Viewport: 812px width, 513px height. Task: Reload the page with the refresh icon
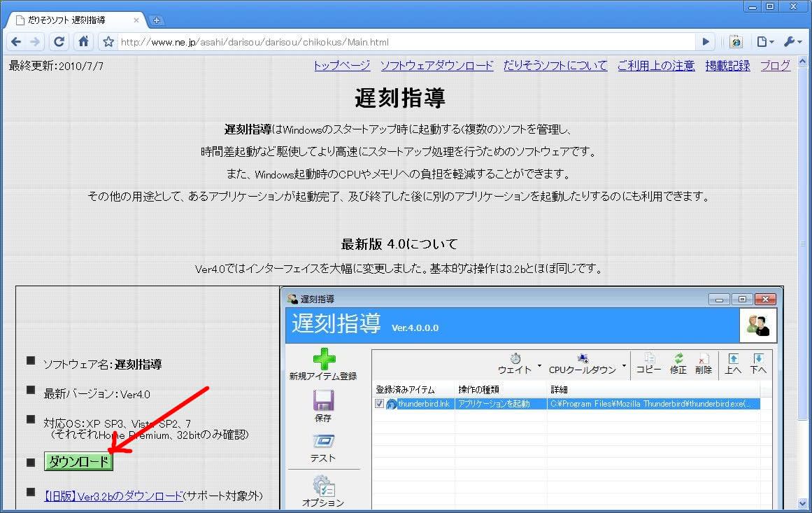tap(59, 42)
